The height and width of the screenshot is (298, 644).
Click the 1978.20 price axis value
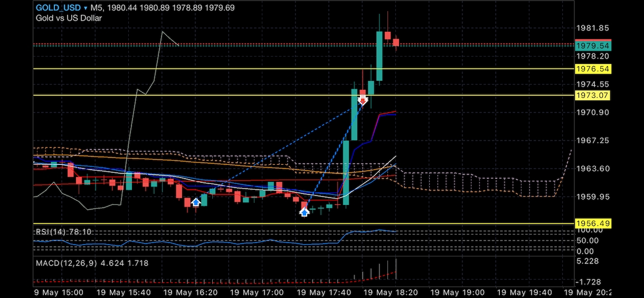point(594,56)
